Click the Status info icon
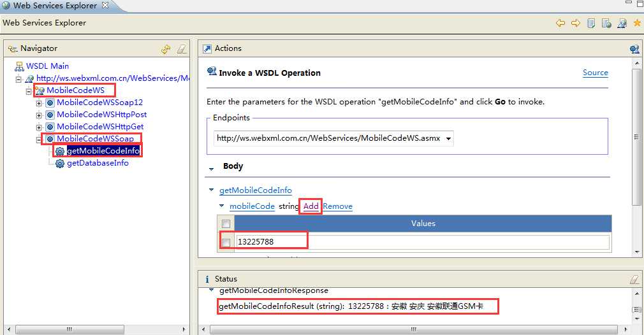 pyautogui.click(x=207, y=279)
